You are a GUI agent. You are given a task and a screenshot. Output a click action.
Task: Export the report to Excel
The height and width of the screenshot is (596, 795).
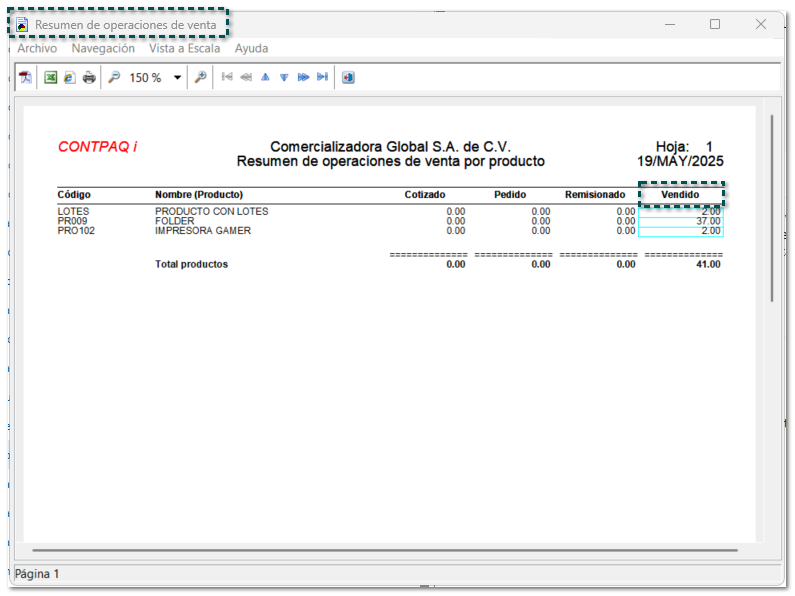pyautogui.click(x=50, y=77)
